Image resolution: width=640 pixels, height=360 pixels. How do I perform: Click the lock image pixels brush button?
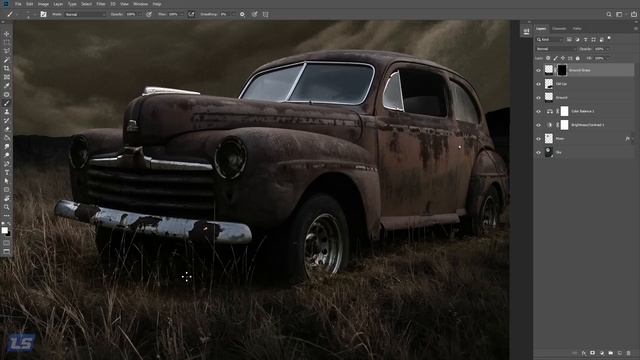(556, 58)
